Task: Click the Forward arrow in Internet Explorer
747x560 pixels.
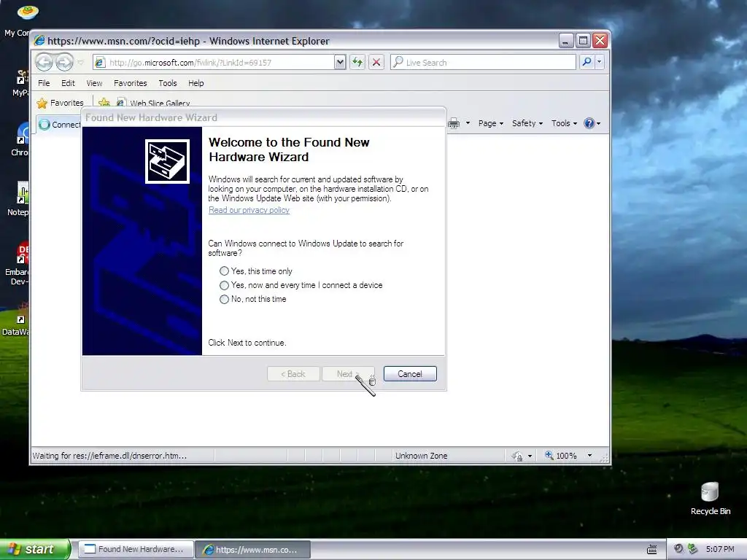Action: [64, 62]
